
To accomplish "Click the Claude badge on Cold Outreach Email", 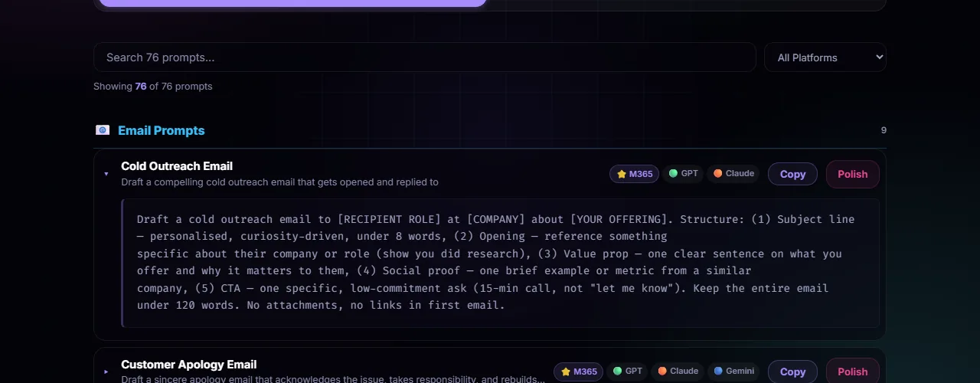I will point(733,174).
